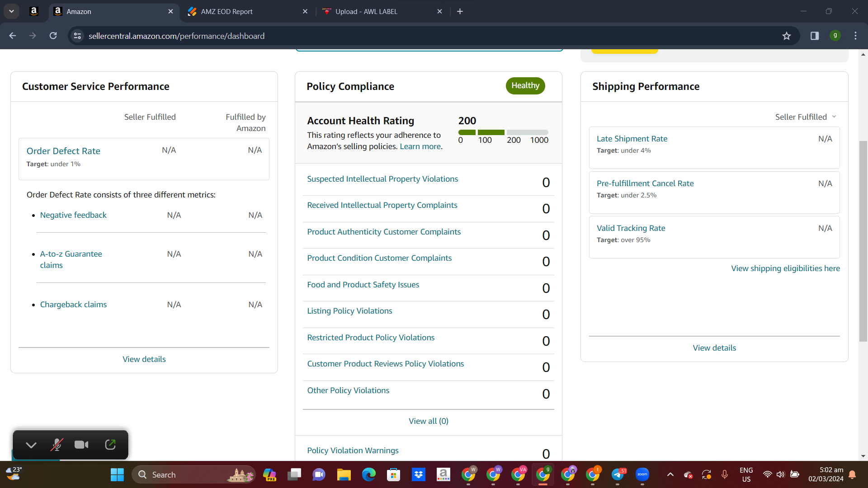Viewport: 868px width, 488px height.
Task: Close the Amazon tab
Action: click(170, 11)
